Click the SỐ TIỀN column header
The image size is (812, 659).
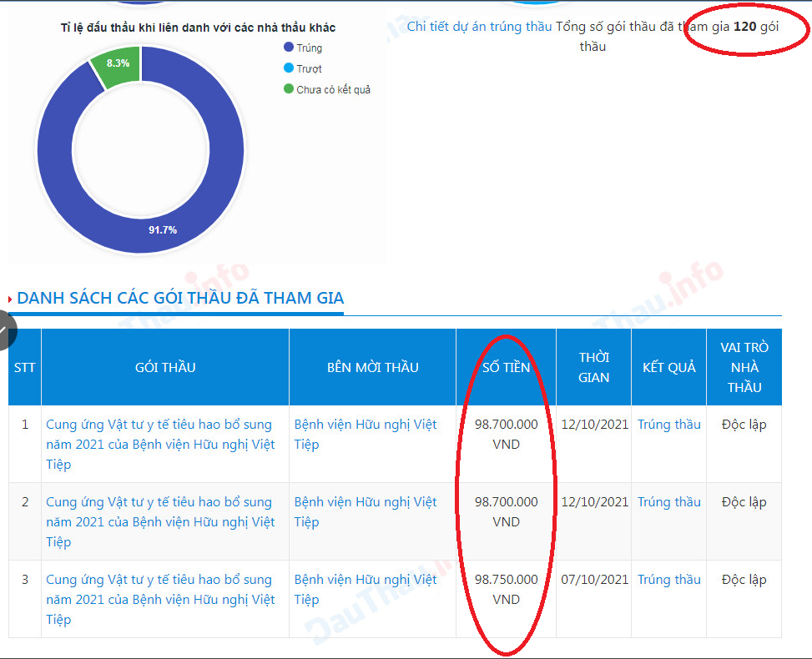pyautogui.click(x=506, y=367)
